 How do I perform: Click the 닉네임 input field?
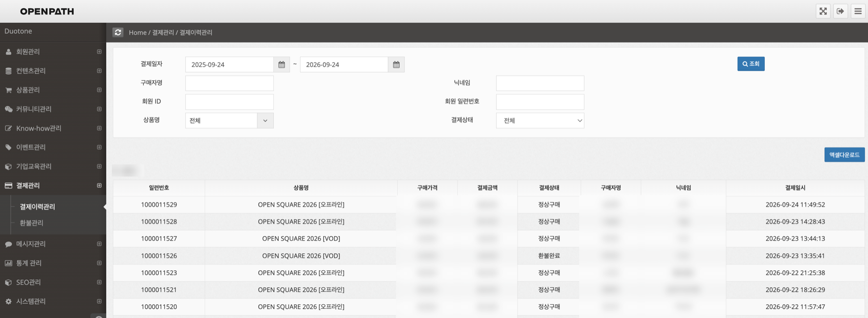(x=540, y=83)
